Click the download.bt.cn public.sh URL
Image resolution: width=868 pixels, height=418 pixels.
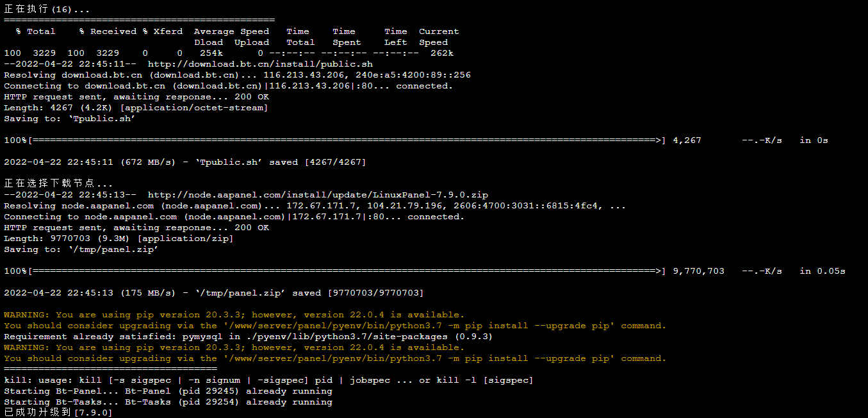tap(260, 64)
